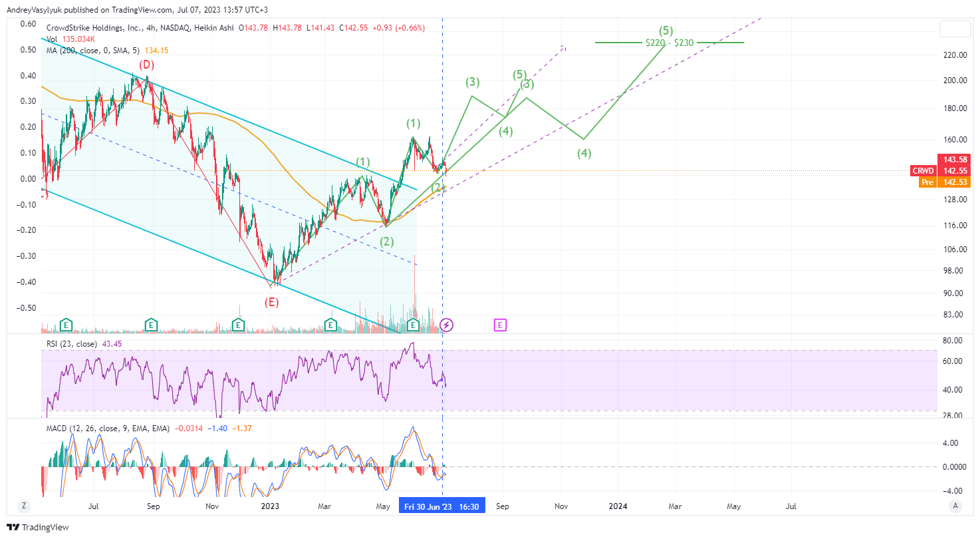Click the orange 134.15 MA value

tap(156, 51)
